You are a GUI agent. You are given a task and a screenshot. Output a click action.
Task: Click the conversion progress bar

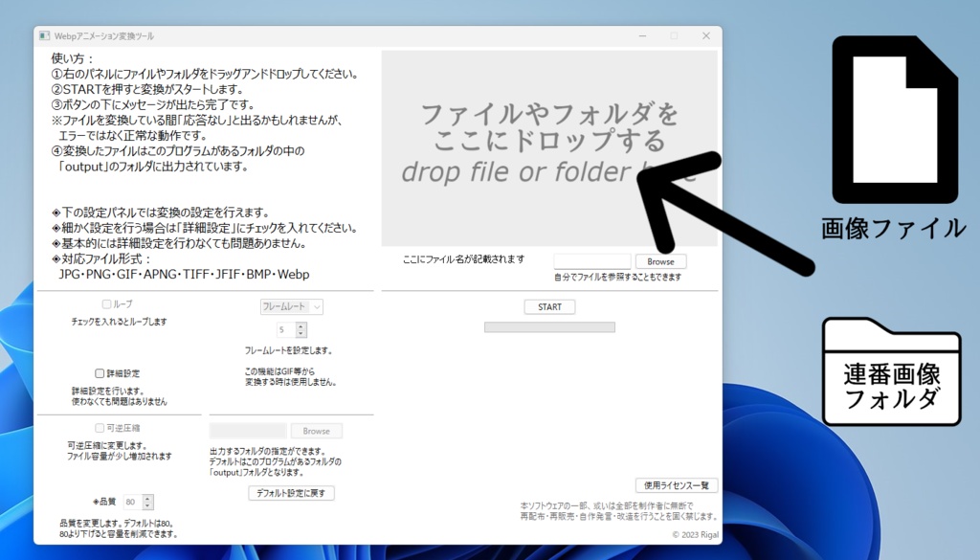coord(549,326)
